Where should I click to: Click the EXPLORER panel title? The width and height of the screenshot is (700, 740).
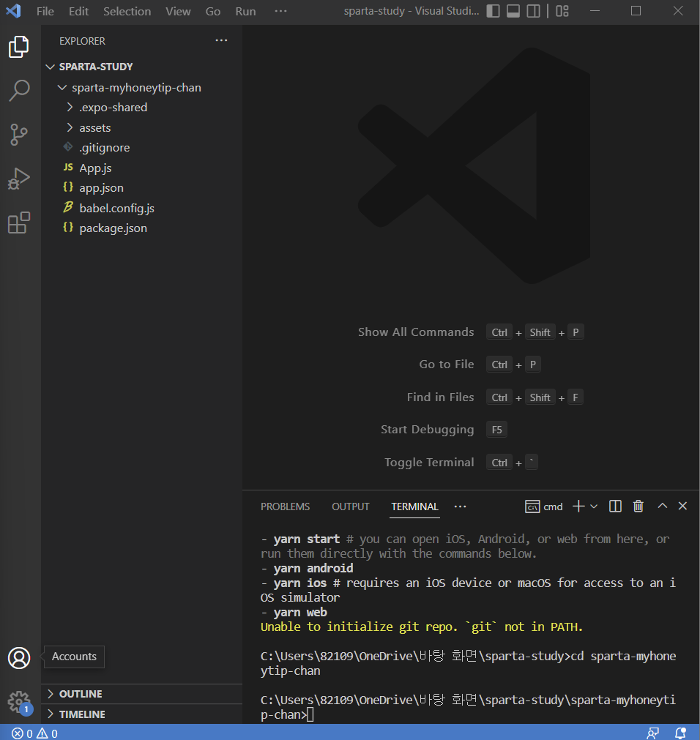(x=82, y=41)
